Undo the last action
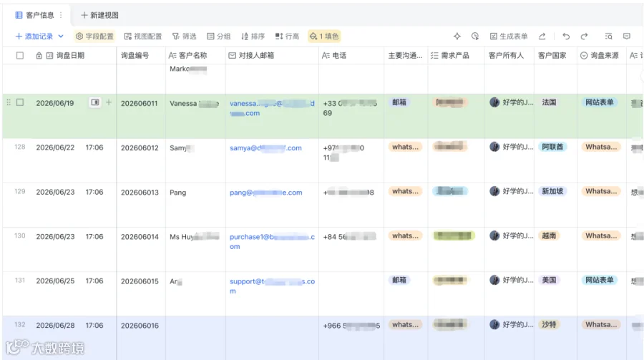The width and height of the screenshot is (644, 360). 566,37
